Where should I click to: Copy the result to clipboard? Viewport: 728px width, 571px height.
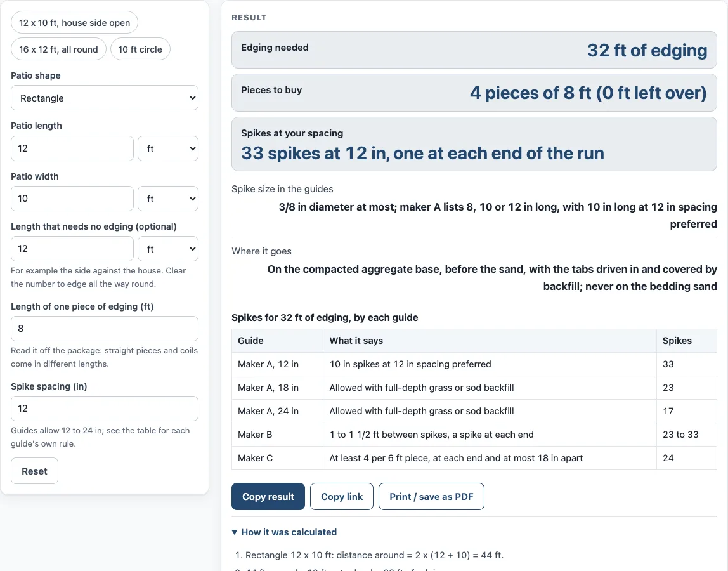click(x=268, y=497)
